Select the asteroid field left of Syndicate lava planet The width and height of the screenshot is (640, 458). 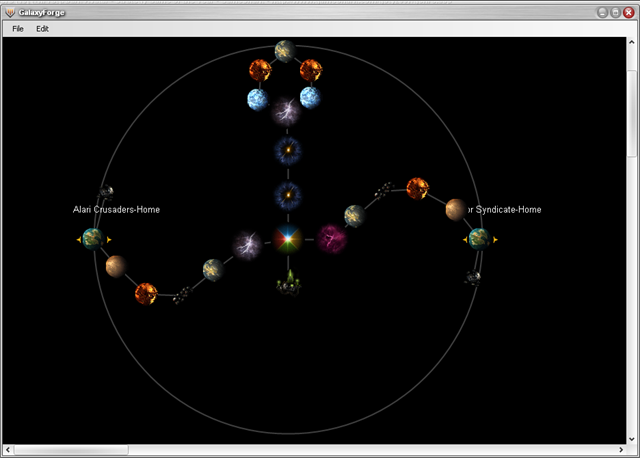[x=384, y=191]
